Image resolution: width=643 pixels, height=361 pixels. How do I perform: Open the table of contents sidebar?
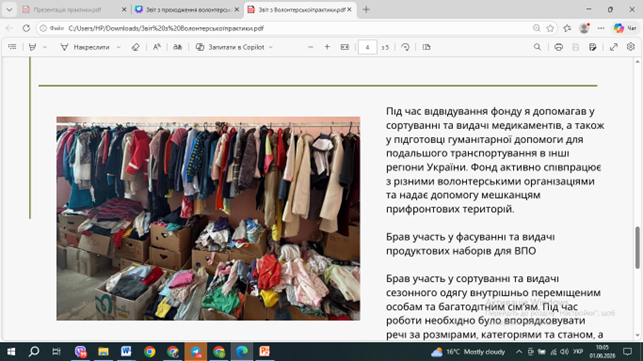point(12,47)
